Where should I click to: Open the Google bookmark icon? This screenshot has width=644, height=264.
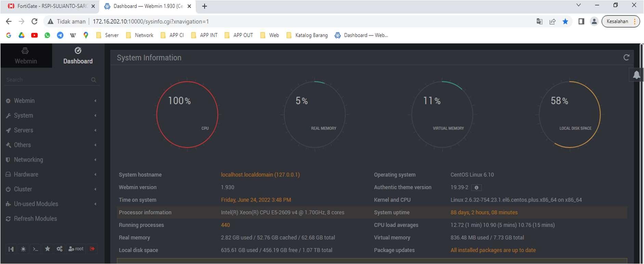point(9,35)
